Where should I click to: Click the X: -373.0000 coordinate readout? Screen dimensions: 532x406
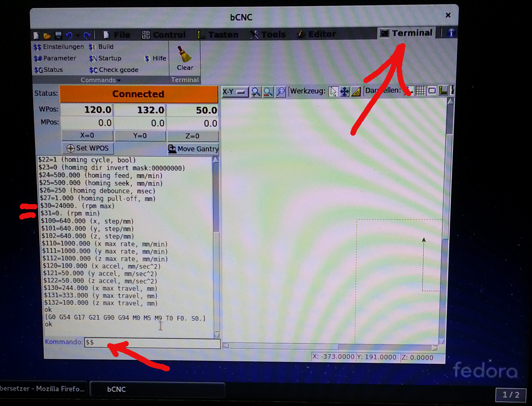(x=333, y=357)
